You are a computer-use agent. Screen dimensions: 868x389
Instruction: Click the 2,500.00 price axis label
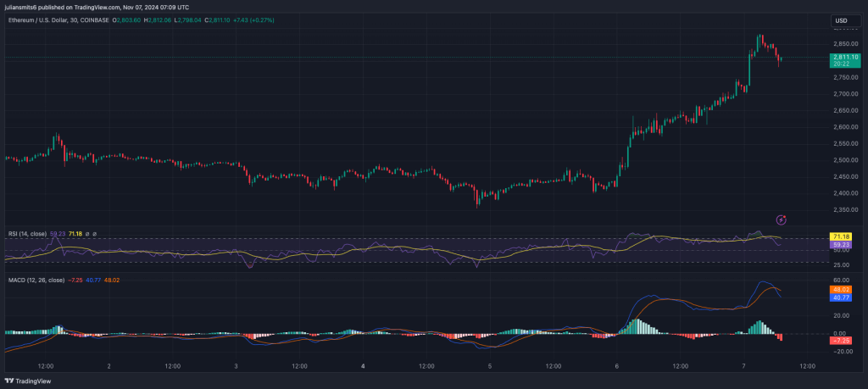pos(845,160)
